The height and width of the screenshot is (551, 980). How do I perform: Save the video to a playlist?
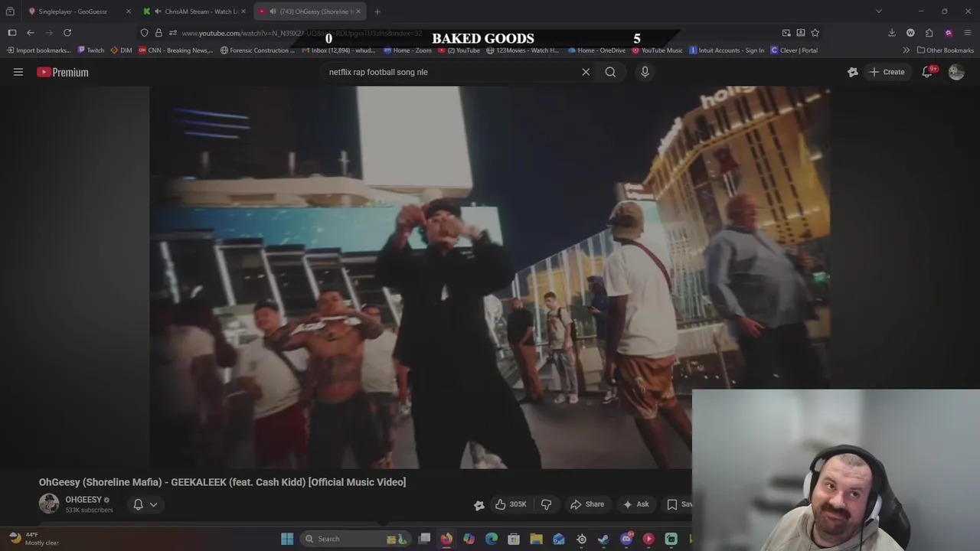[x=678, y=504]
